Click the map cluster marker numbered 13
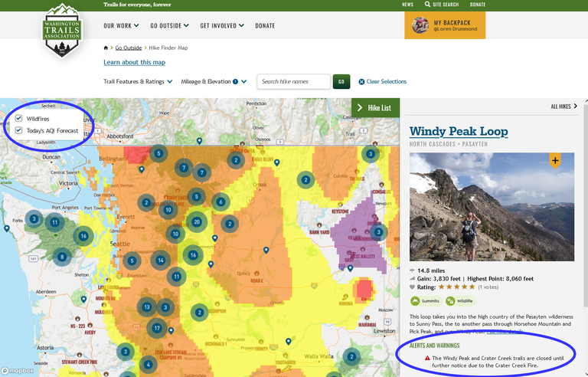588x377 pixels. (x=147, y=307)
